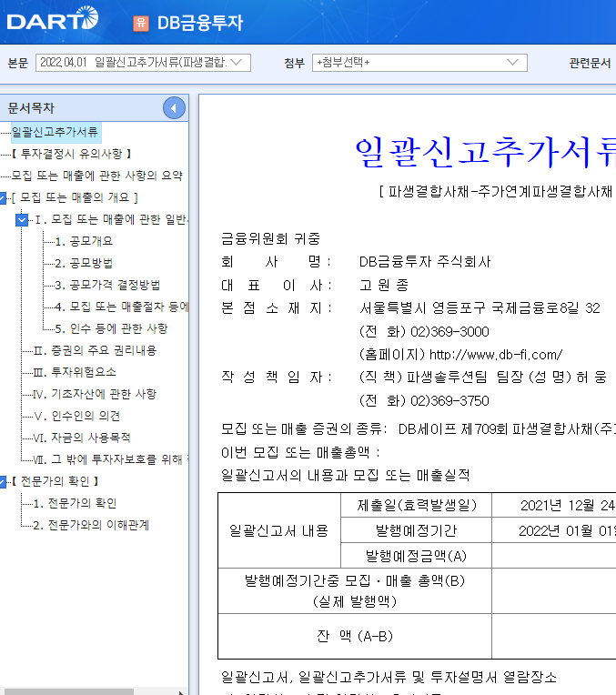Click the 문서목차 panel heading

pyautogui.click(x=31, y=108)
